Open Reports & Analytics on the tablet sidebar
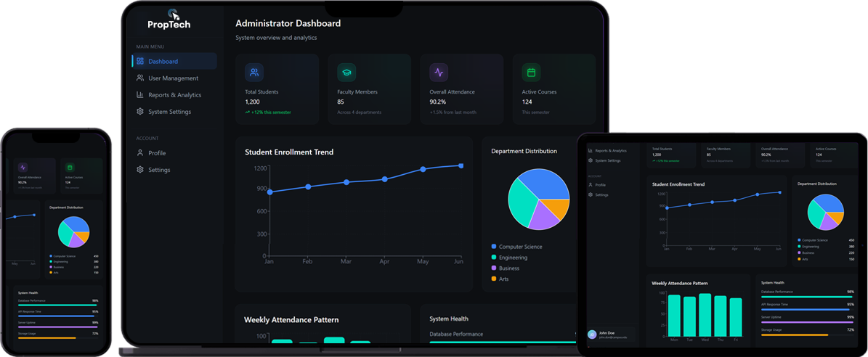Screen dimensions: 868x357 [610, 150]
